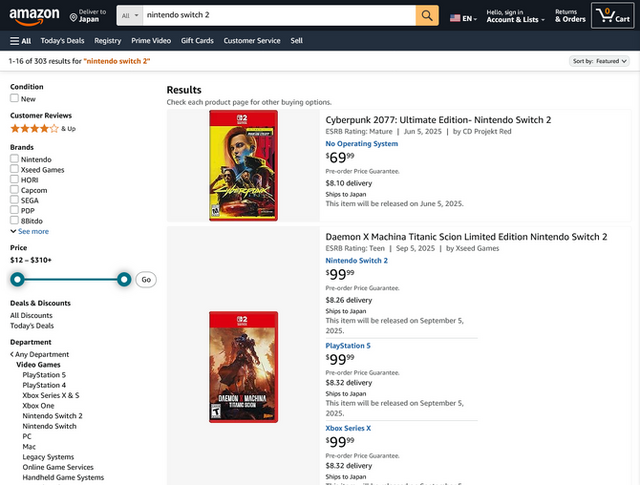Tick the Capcom brand checkbox
Viewport: 640px width, 485px height.
pyautogui.click(x=14, y=190)
